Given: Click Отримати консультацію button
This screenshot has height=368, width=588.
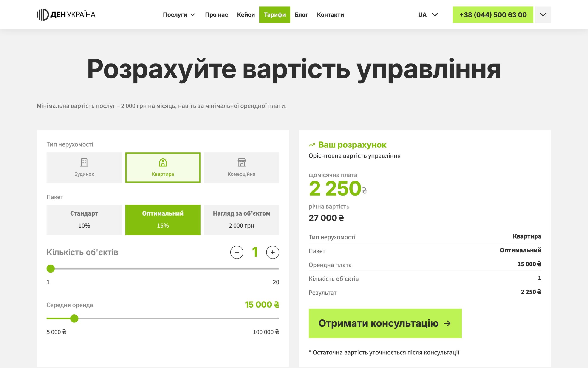Looking at the screenshot, I should (385, 323).
